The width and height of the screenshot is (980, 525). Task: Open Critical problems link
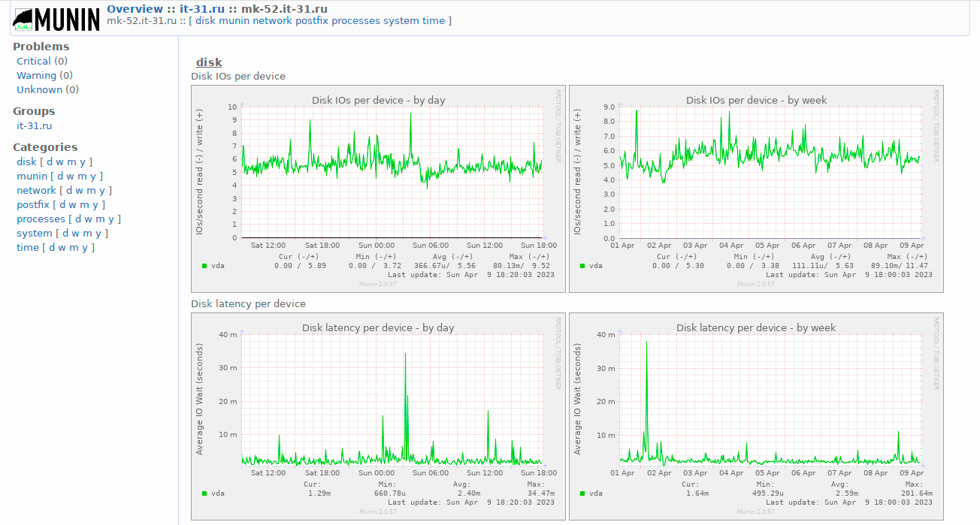point(34,61)
